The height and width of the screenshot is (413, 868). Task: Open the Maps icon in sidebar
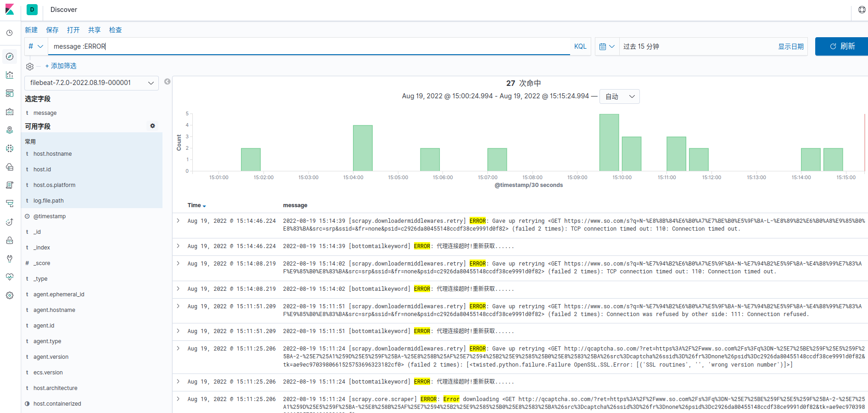pos(10,130)
